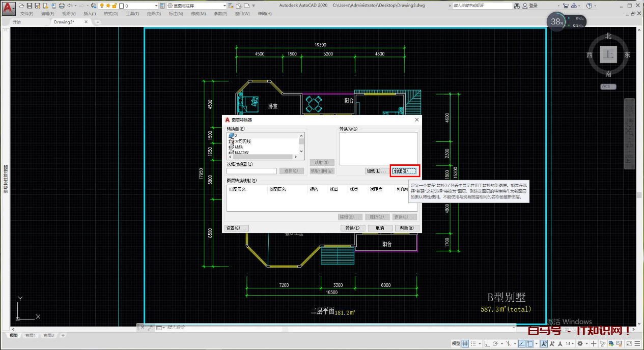This screenshot has height=350, width=644.
Task: Open the 格式(O) menu
Action: click(111, 14)
